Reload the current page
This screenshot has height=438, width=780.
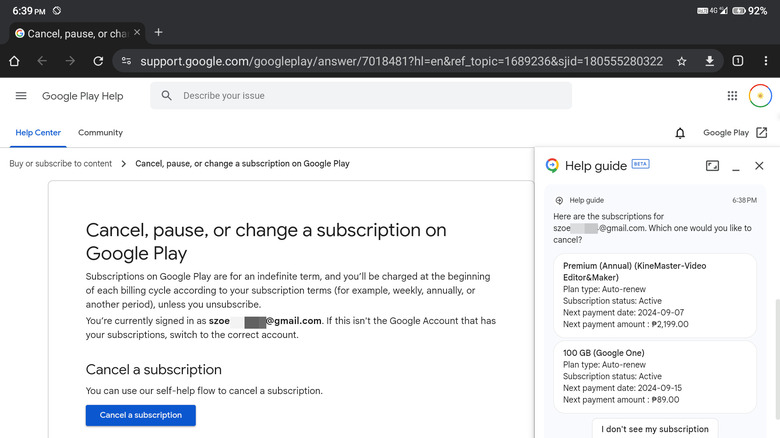click(98, 61)
